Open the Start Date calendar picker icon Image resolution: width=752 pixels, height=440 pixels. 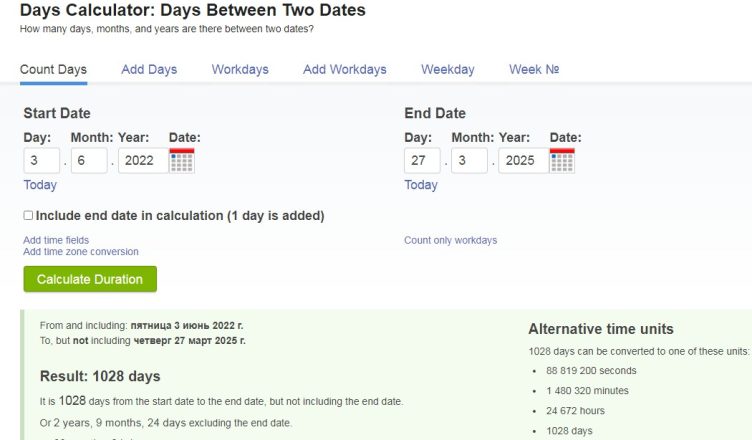182,160
